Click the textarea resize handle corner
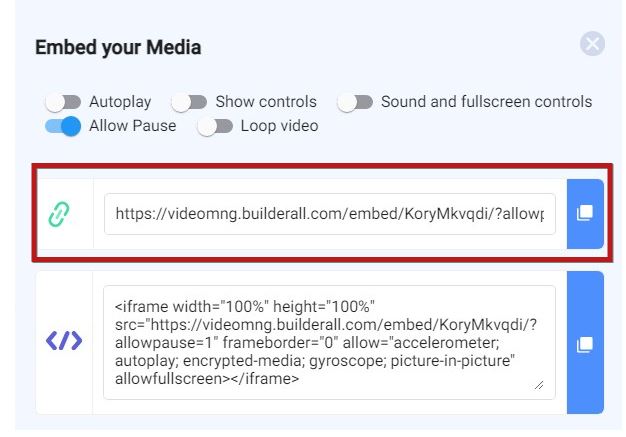Image resolution: width=626 pixels, height=437 pixels. [539, 385]
